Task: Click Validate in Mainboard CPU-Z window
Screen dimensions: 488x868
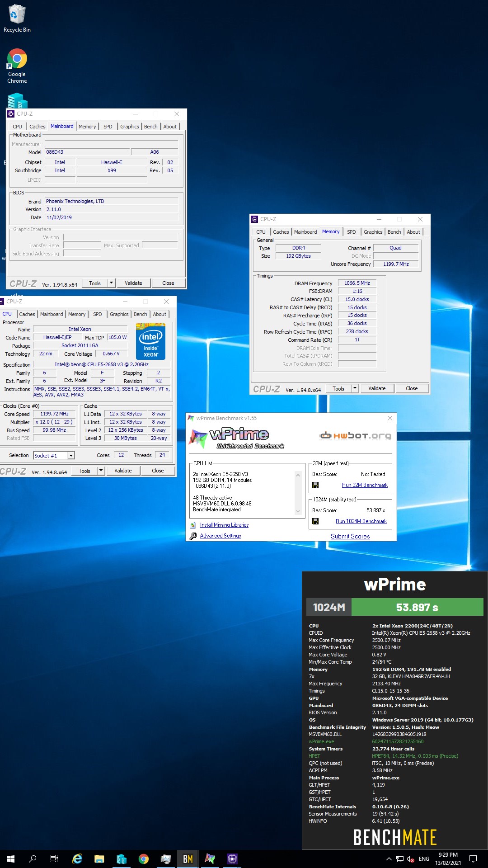Action: (x=133, y=283)
